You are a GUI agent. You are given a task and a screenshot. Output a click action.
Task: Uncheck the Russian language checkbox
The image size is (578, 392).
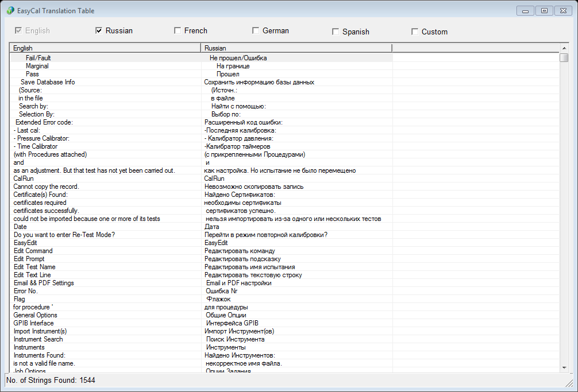tap(99, 31)
